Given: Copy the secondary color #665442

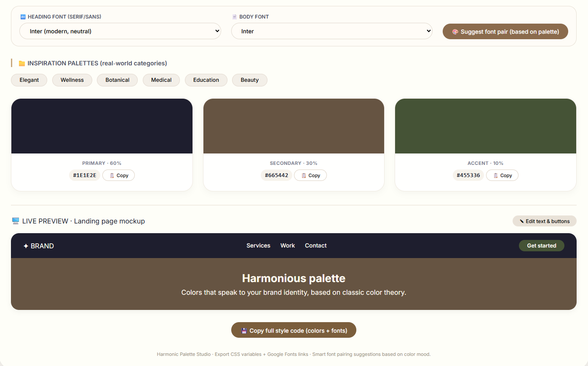Looking at the screenshot, I should (310, 175).
